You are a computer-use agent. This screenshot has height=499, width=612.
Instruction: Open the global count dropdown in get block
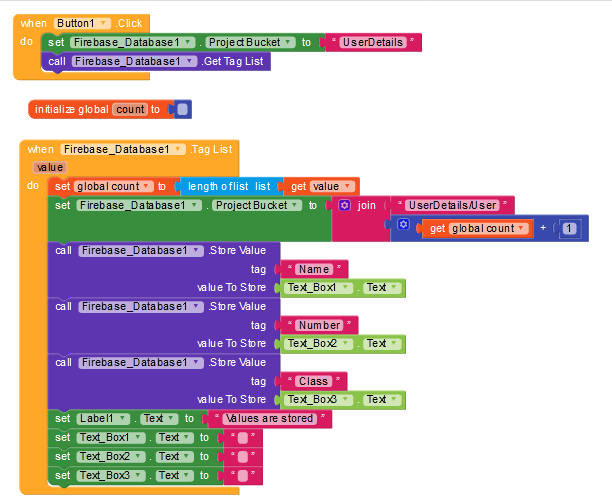coord(489,228)
